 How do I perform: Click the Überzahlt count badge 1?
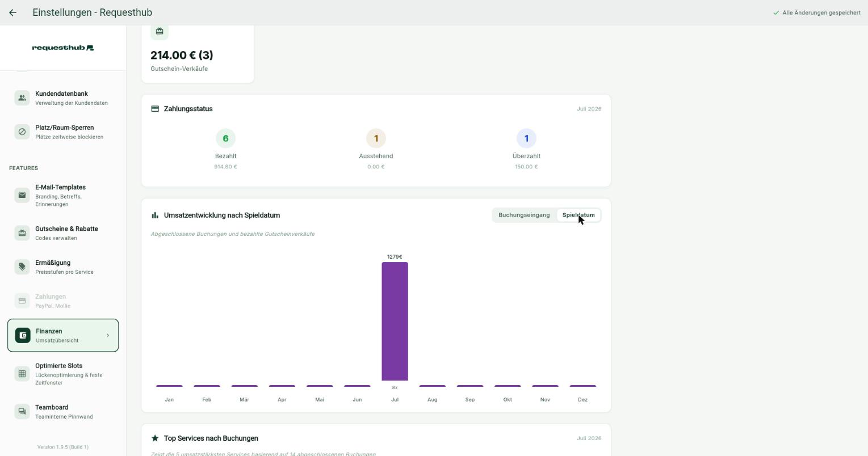[526, 138]
